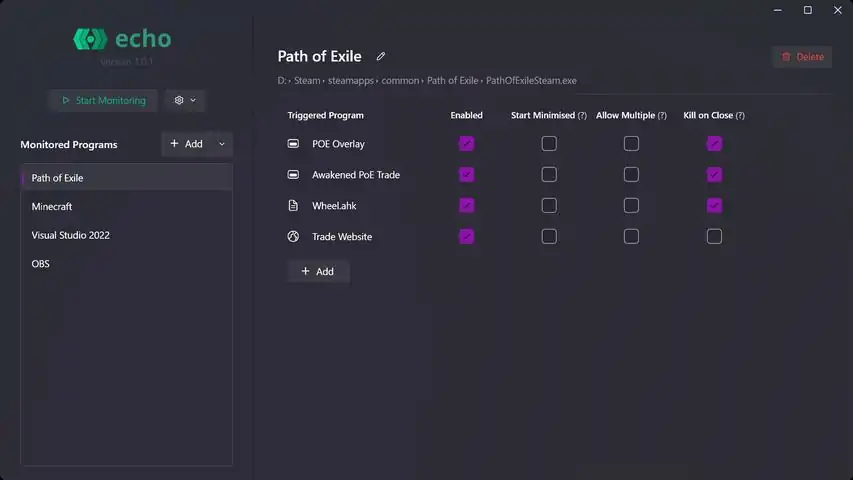Expand the arrow next to sidebar Add
Screen dimensions: 853x480
[x=222, y=144]
